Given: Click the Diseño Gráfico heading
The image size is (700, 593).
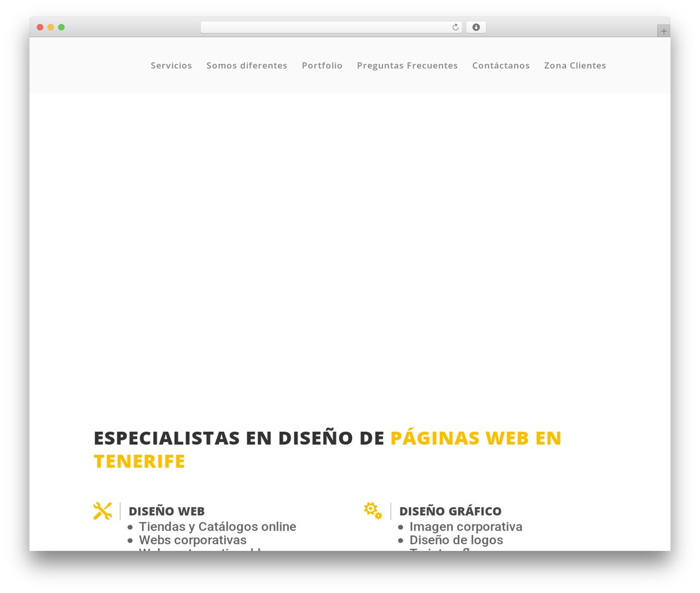Looking at the screenshot, I should (450, 511).
